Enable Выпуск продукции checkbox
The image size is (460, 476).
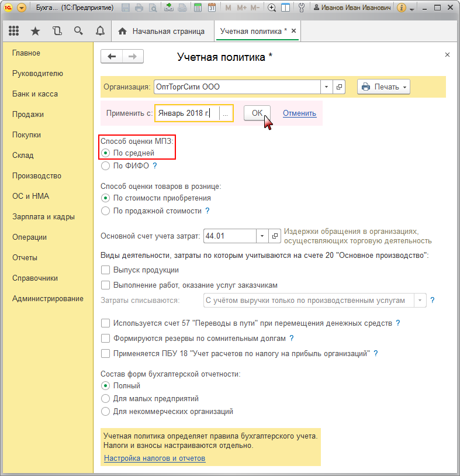pyautogui.click(x=105, y=270)
